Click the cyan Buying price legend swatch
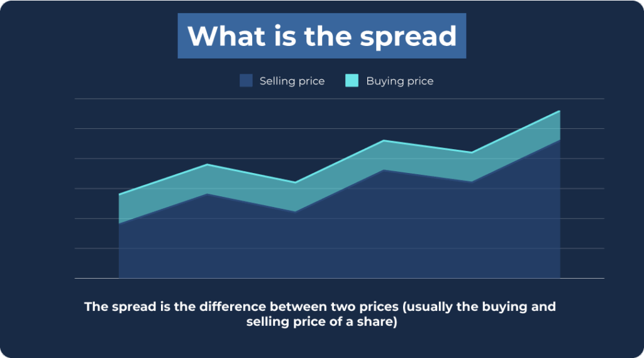The width and height of the screenshot is (644, 358). (x=352, y=81)
